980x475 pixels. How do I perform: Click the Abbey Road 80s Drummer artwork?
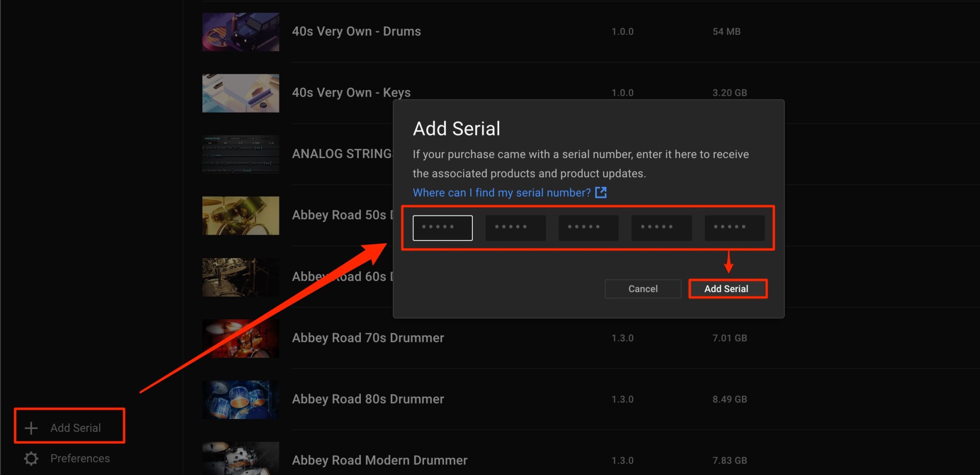(241, 399)
